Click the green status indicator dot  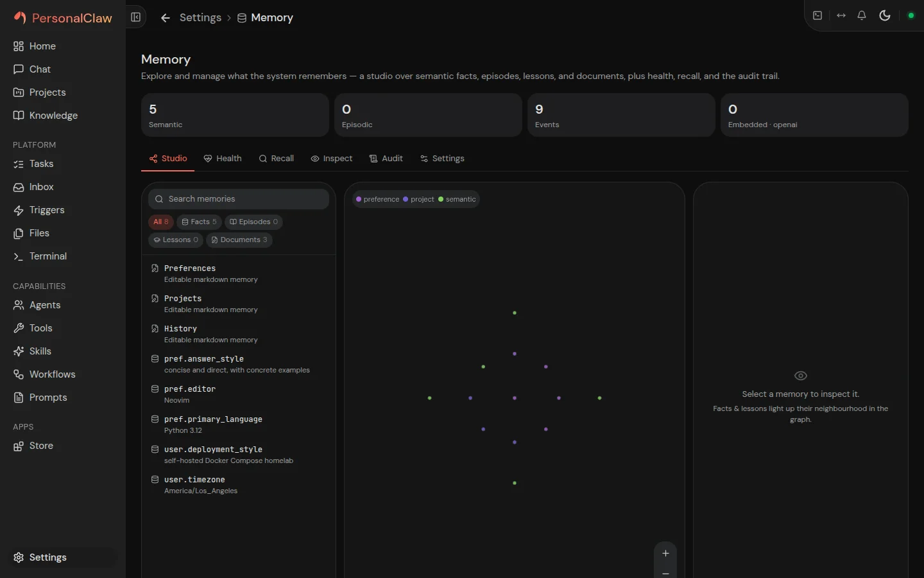[x=911, y=15]
